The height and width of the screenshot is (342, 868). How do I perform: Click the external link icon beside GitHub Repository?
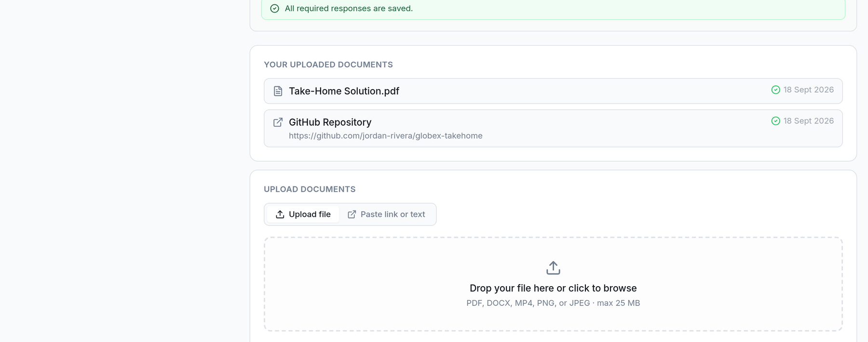(x=278, y=122)
